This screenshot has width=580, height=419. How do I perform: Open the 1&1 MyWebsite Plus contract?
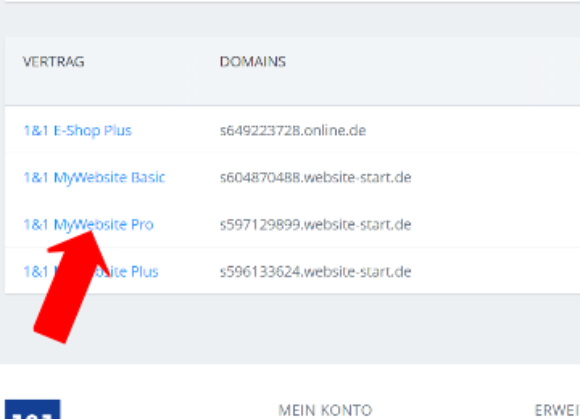[91, 272]
